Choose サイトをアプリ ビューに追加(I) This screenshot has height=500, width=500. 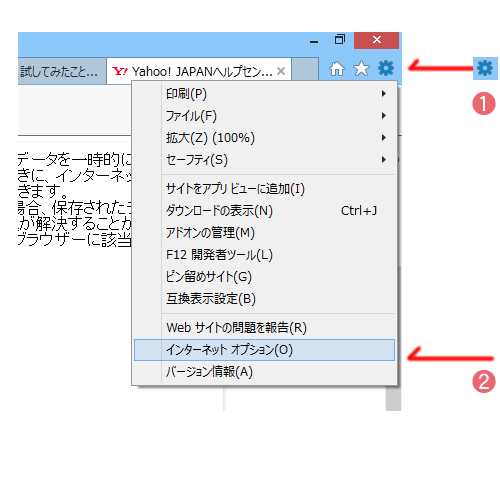tap(264, 189)
